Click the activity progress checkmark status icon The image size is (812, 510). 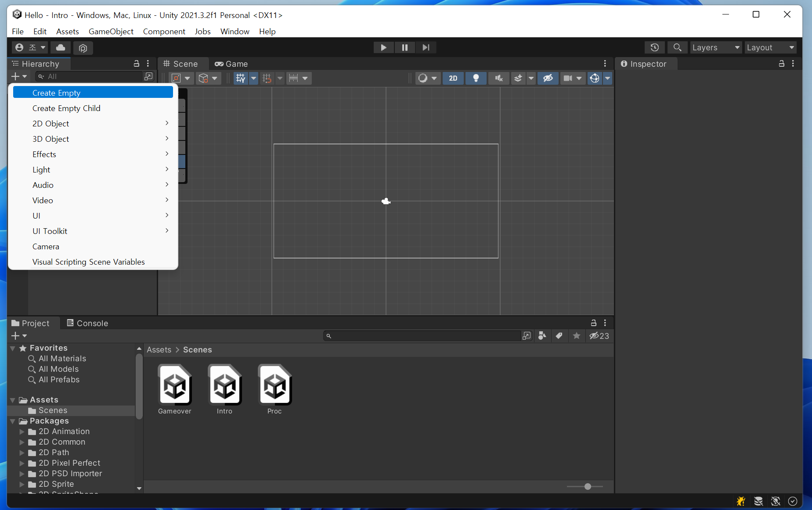pos(793,501)
